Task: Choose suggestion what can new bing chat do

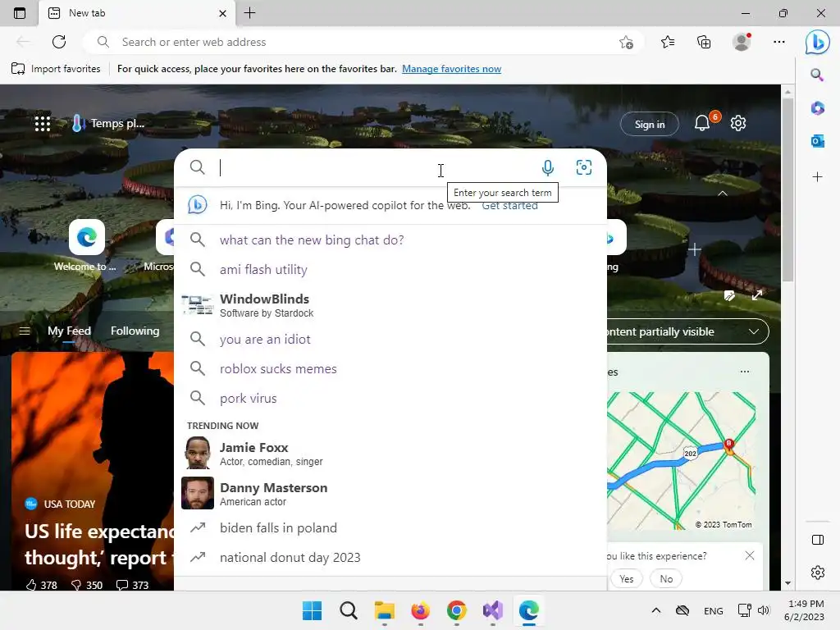Action: pos(390,240)
